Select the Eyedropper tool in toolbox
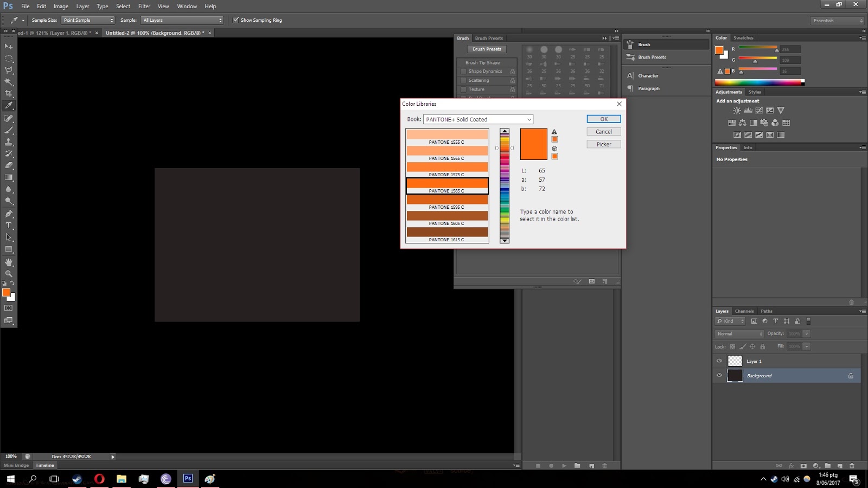 [9, 106]
